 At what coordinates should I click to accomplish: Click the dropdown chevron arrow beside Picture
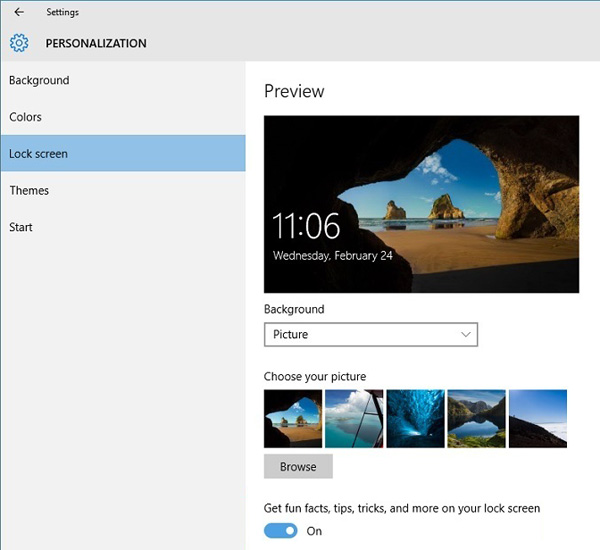click(466, 335)
